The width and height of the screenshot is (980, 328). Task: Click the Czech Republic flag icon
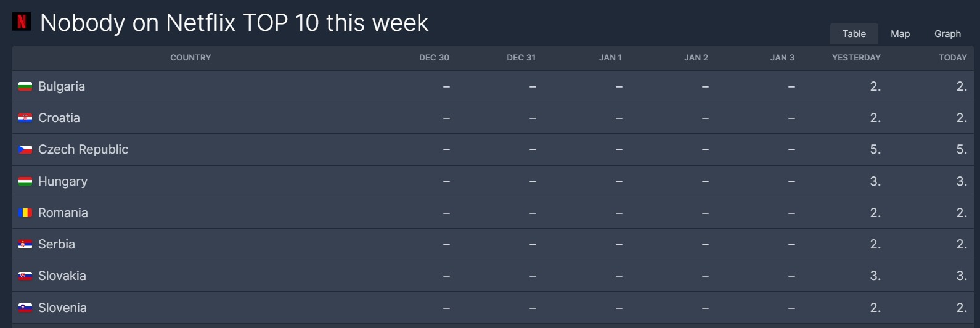coord(25,149)
